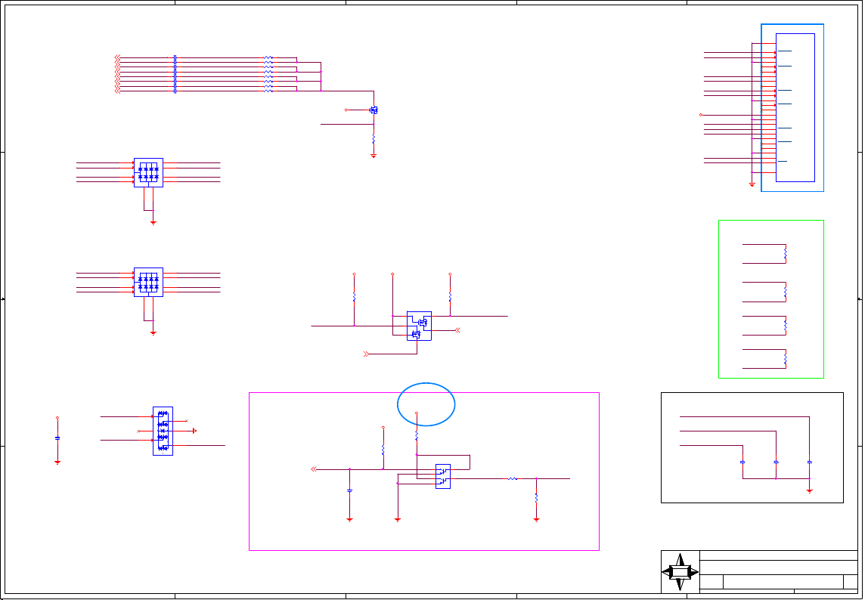Viewport: 868px width, 600px height.
Task: Click the topmost off-page connector on the eight-line bus
Action: 116,57
